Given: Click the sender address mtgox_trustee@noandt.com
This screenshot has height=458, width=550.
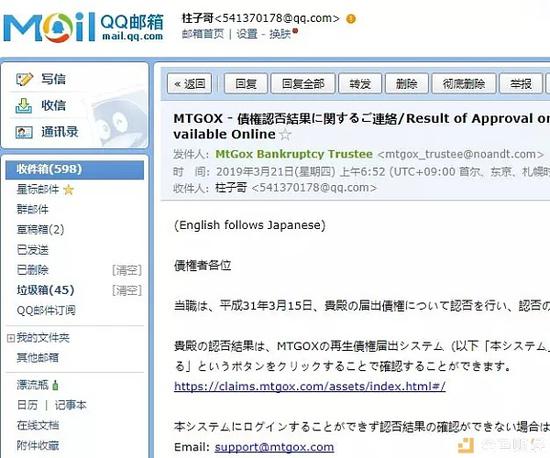Looking at the screenshot, I should point(461,154).
